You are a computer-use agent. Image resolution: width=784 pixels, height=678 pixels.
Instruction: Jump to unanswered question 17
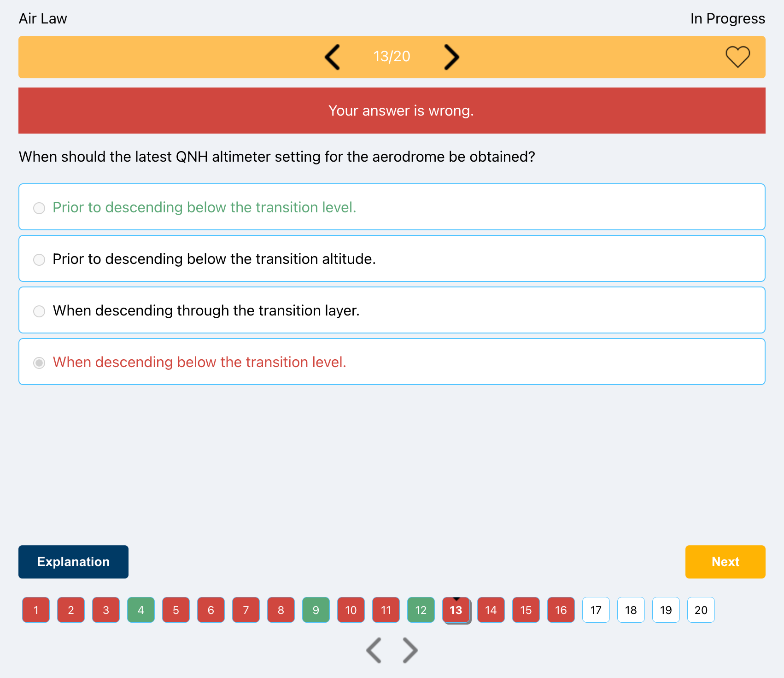(x=596, y=610)
